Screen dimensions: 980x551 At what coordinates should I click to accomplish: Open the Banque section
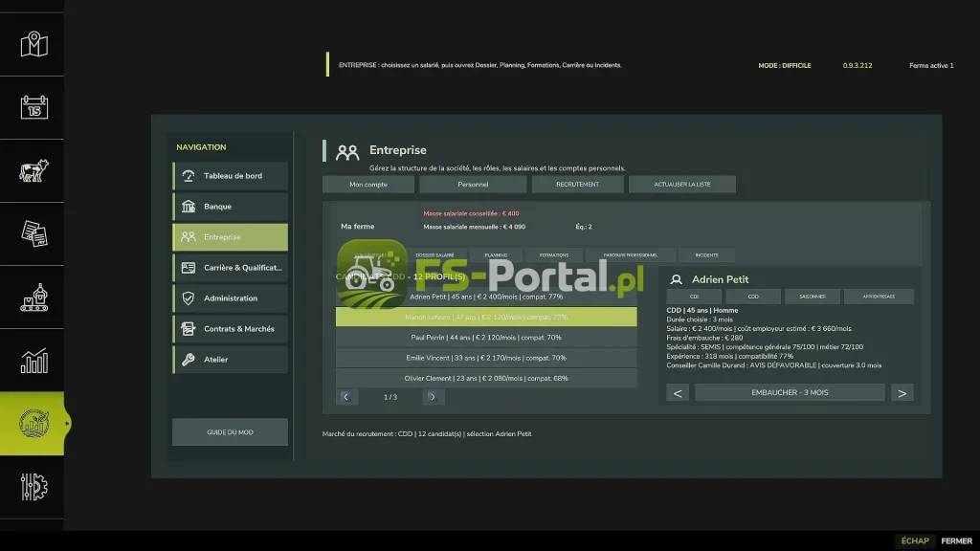[x=230, y=207]
